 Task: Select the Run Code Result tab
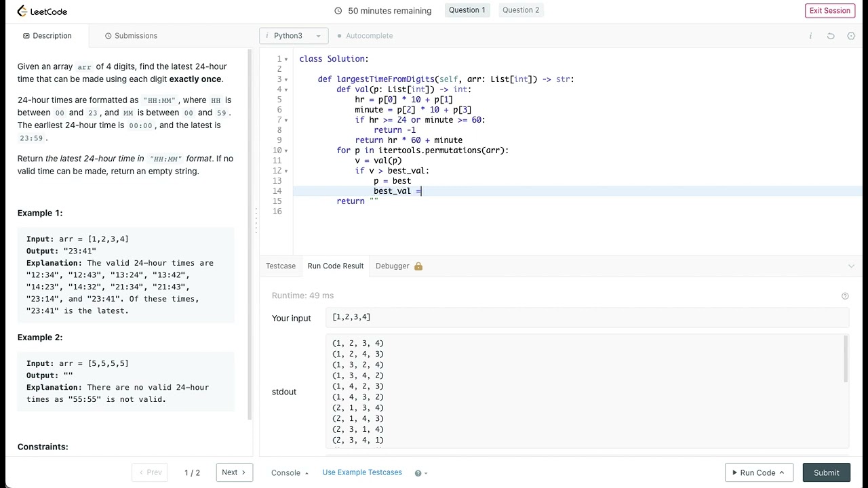click(x=336, y=266)
